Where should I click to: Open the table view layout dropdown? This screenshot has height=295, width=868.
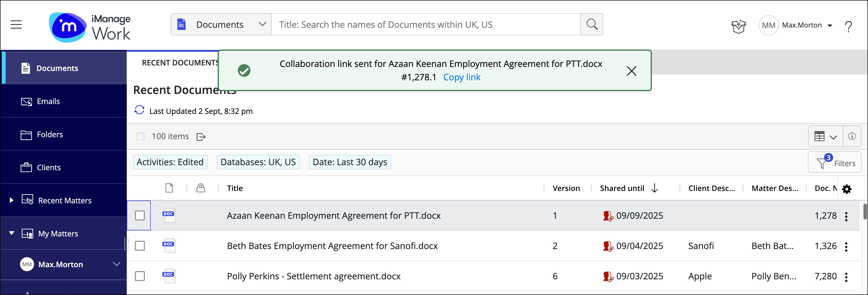825,137
